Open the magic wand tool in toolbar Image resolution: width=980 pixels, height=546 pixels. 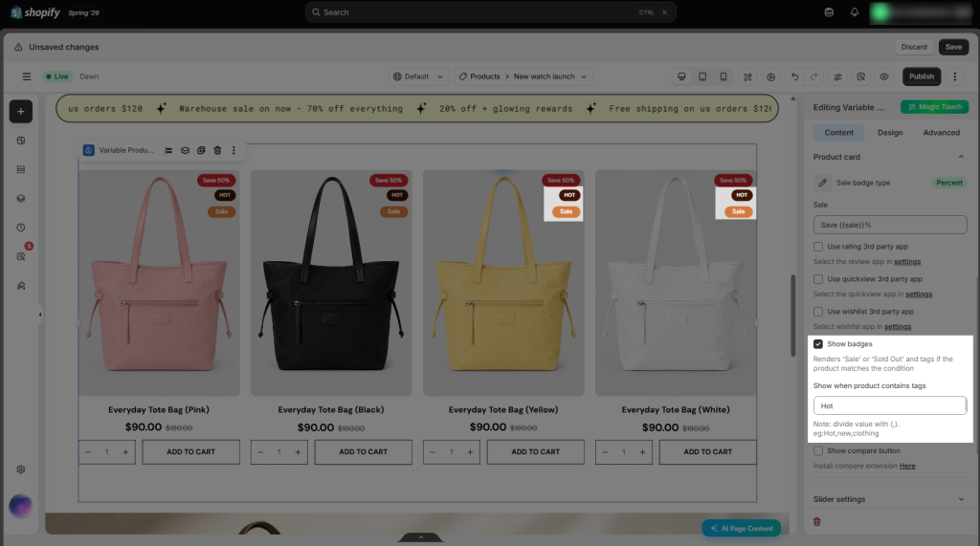(747, 76)
